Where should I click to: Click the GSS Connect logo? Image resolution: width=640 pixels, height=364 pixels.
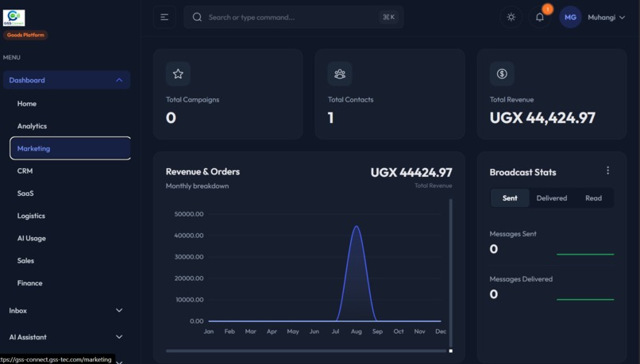pyautogui.click(x=13, y=18)
